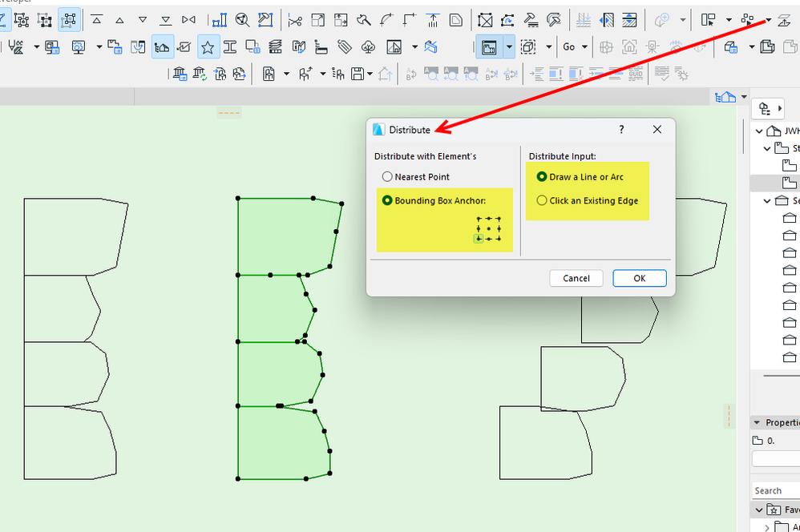Click the Split scissors icon

294,20
